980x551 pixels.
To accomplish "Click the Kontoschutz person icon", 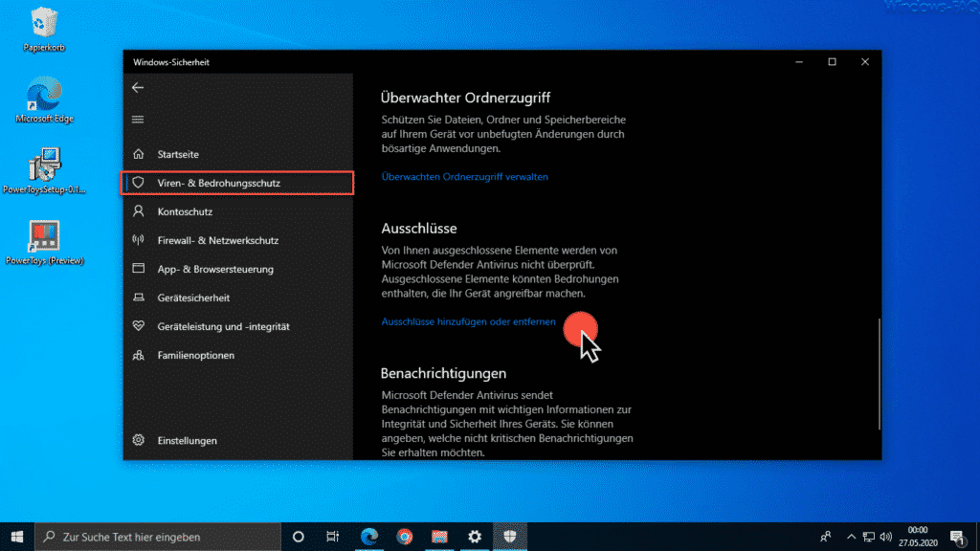I will [x=139, y=211].
